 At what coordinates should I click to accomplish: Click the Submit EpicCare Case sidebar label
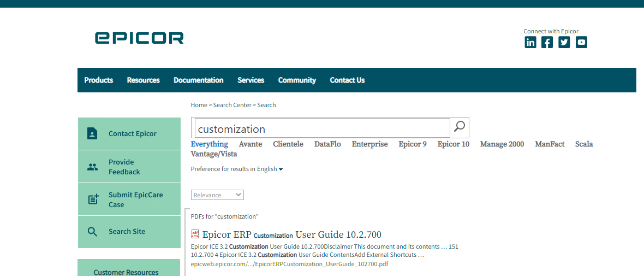(135, 199)
